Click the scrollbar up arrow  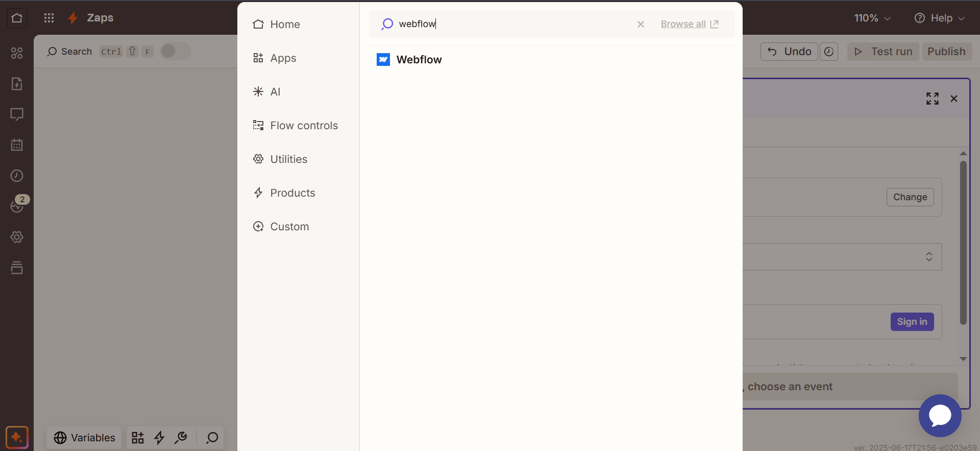[x=963, y=153]
